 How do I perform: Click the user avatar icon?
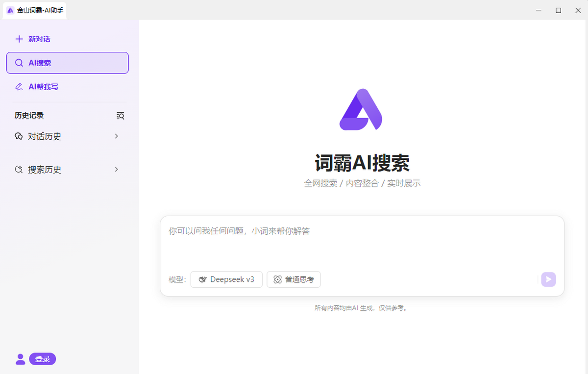pyautogui.click(x=21, y=359)
